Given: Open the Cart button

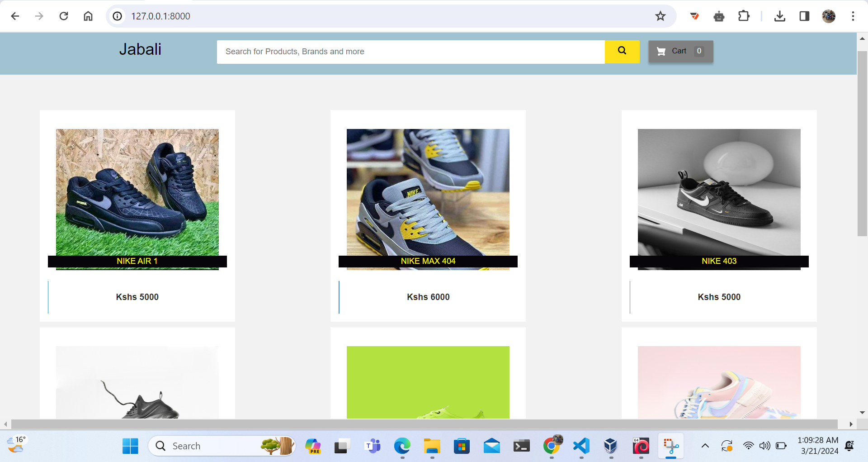Looking at the screenshot, I should (x=681, y=52).
